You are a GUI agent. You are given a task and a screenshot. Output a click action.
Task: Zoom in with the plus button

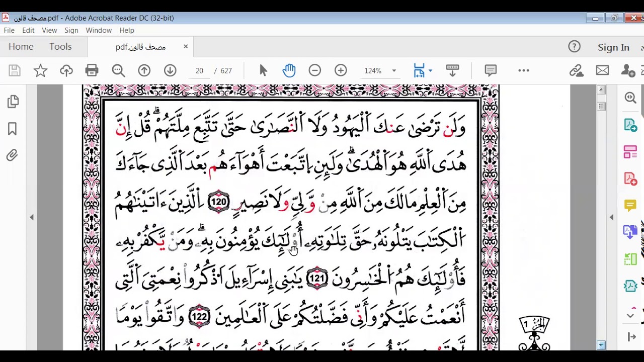click(341, 71)
